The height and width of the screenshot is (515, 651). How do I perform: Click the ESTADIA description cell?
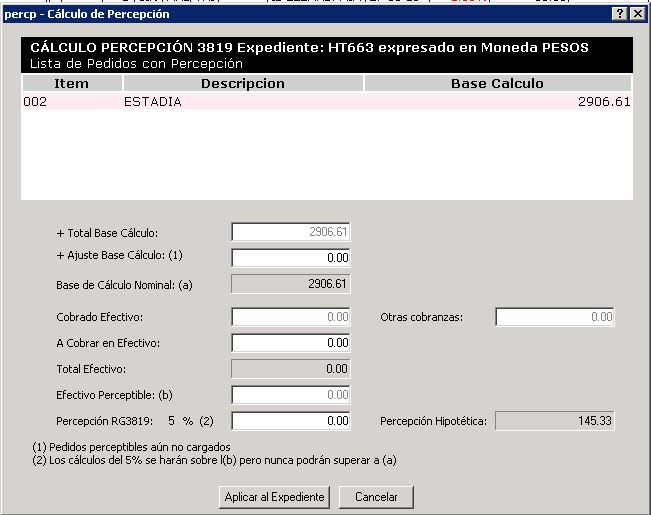tap(153, 102)
